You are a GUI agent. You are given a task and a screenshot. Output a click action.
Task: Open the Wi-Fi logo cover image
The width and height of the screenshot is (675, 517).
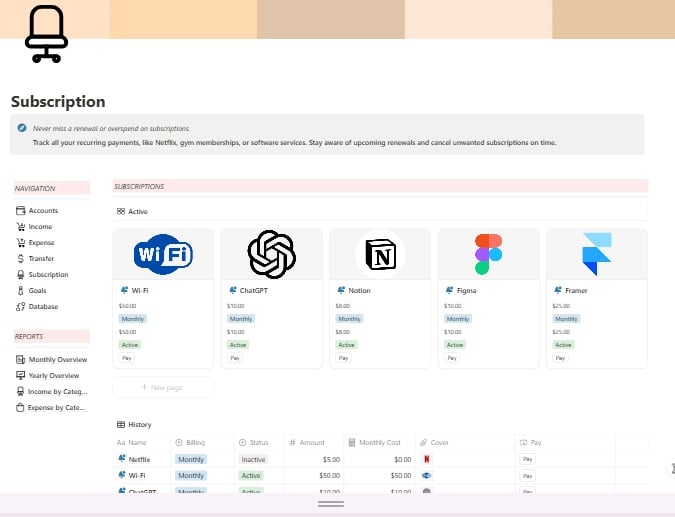[x=163, y=254]
